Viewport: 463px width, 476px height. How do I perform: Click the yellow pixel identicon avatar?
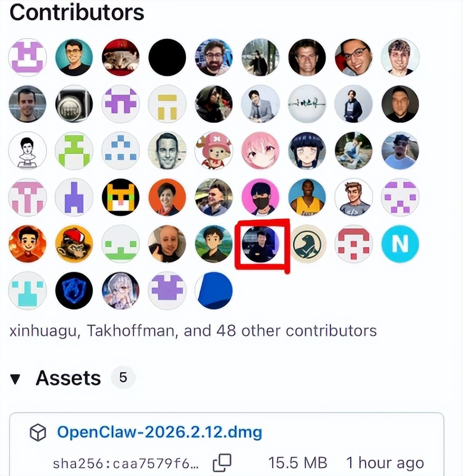click(167, 104)
